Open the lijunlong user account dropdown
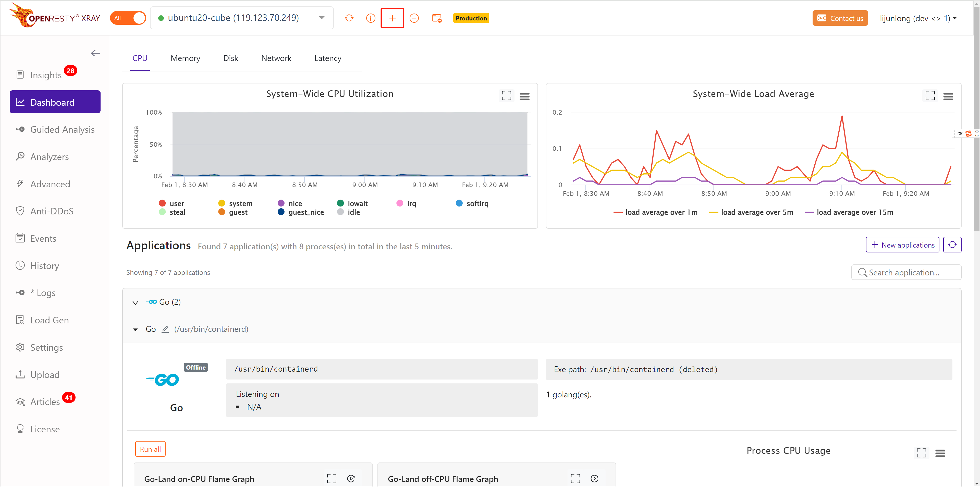Viewport: 980px width, 487px height. click(918, 18)
